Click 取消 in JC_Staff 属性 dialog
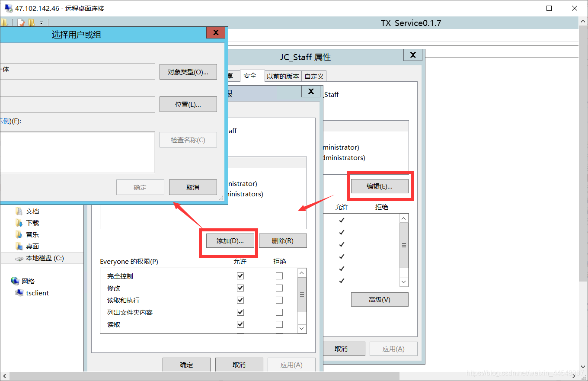Screen dimensions: 588x381 click(x=344, y=349)
